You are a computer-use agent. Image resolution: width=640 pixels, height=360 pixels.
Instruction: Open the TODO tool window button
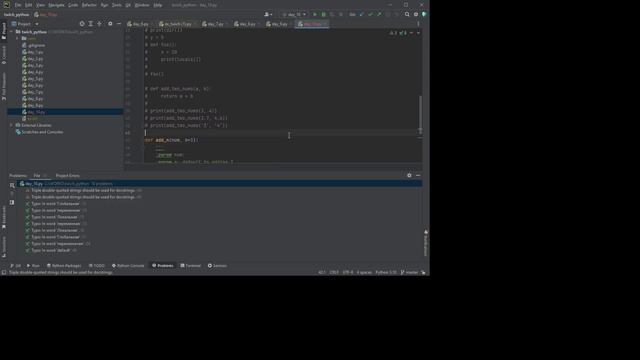[97, 266]
